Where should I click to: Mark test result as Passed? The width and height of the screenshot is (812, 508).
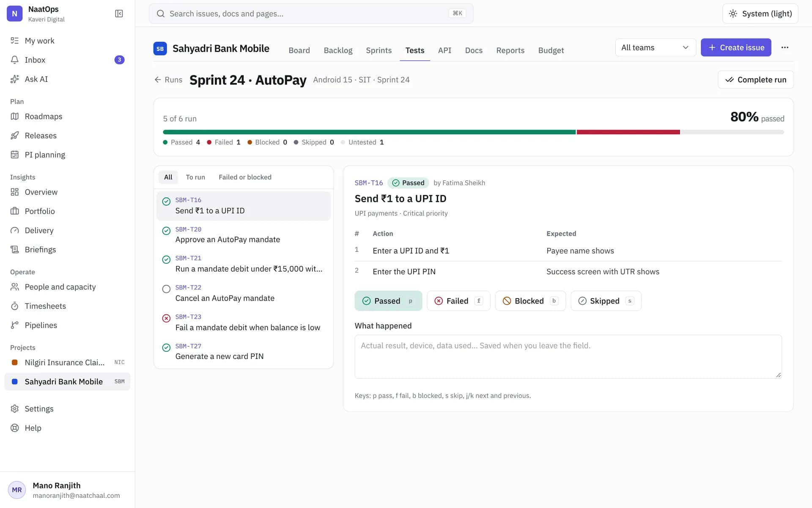(x=388, y=301)
